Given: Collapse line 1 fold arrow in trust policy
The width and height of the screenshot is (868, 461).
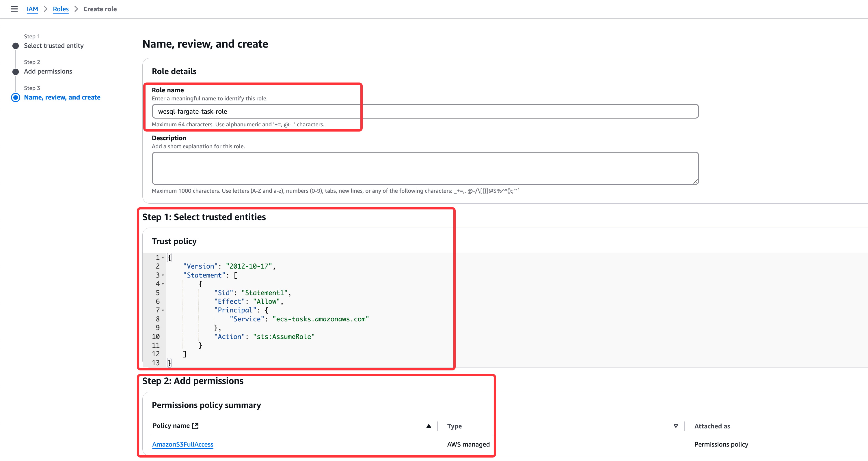Looking at the screenshot, I should click(163, 258).
